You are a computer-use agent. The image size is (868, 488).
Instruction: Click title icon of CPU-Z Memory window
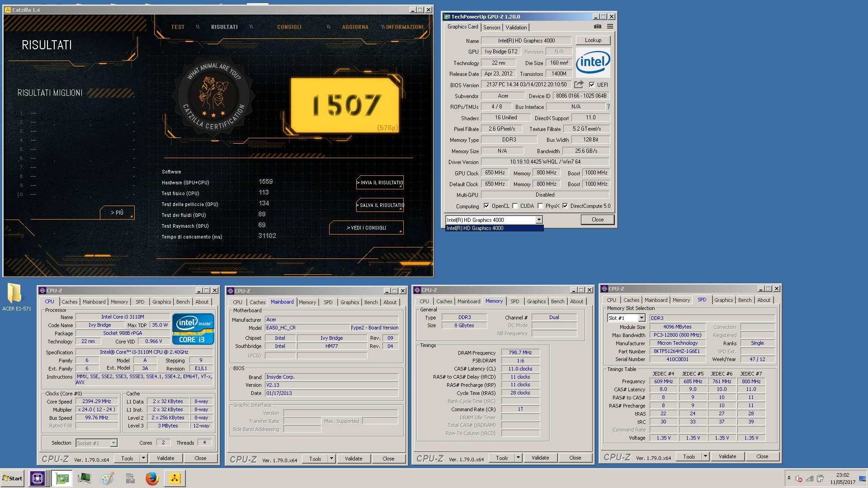[417, 290]
